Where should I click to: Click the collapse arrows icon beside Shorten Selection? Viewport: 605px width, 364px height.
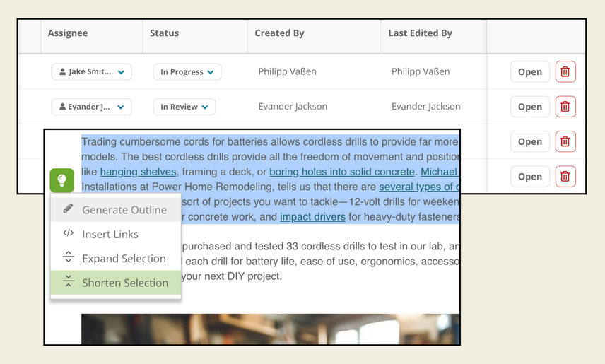click(69, 281)
